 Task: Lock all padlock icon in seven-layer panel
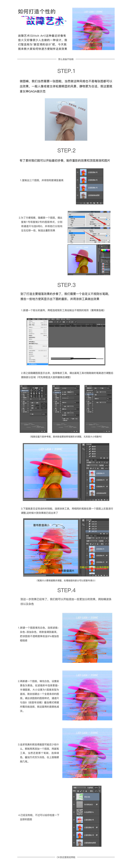click(86, 791)
